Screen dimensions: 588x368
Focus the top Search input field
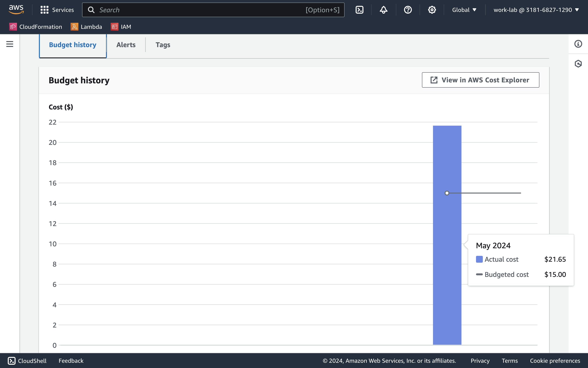213,10
